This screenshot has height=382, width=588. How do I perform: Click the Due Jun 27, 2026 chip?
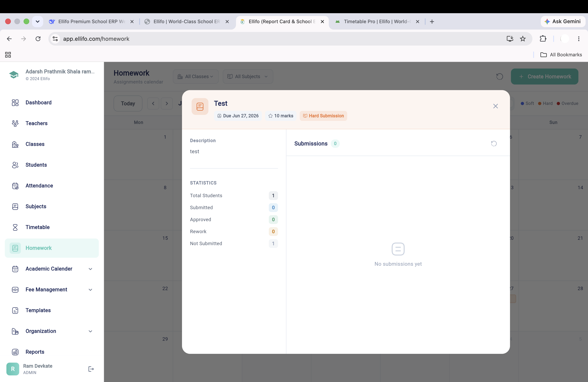click(x=238, y=116)
